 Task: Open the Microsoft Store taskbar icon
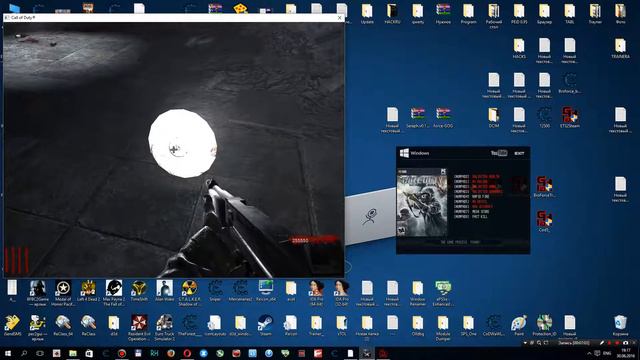(89, 353)
